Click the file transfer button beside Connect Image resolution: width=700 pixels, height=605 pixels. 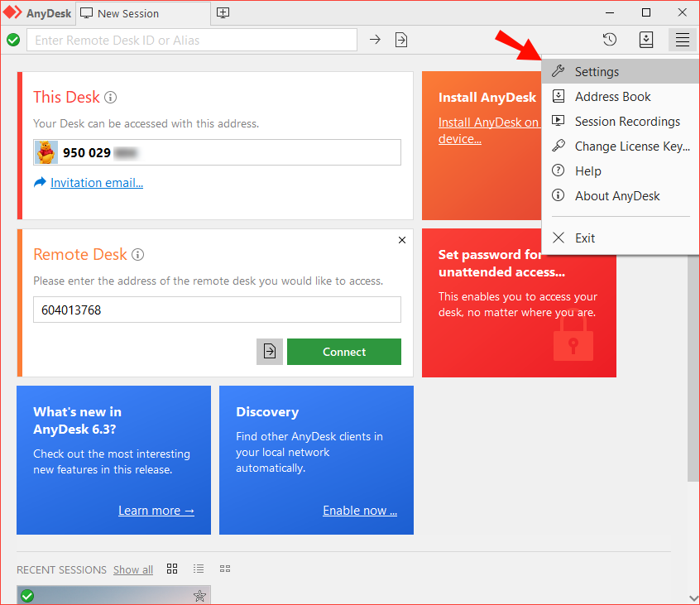tap(270, 352)
